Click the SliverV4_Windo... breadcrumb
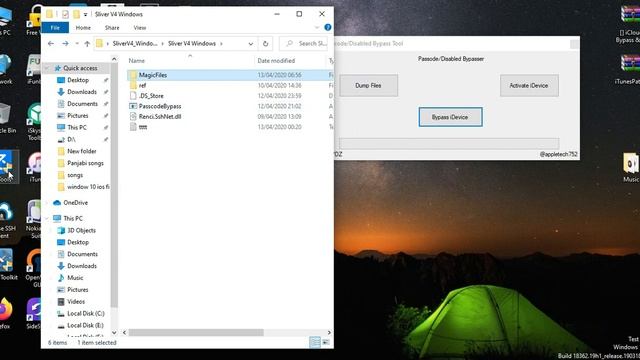640x360 pixels. [x=135, y=43]
